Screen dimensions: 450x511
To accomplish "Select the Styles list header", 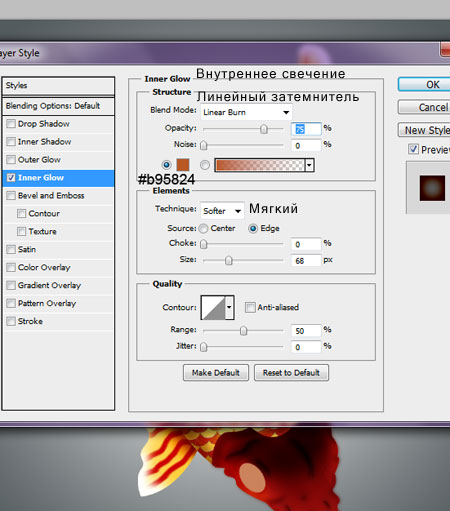I will click(58, 86).
